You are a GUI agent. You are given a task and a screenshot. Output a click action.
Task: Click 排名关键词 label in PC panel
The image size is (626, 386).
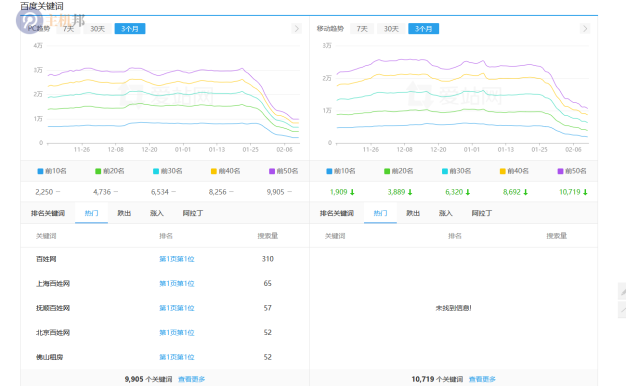[48, 213]
